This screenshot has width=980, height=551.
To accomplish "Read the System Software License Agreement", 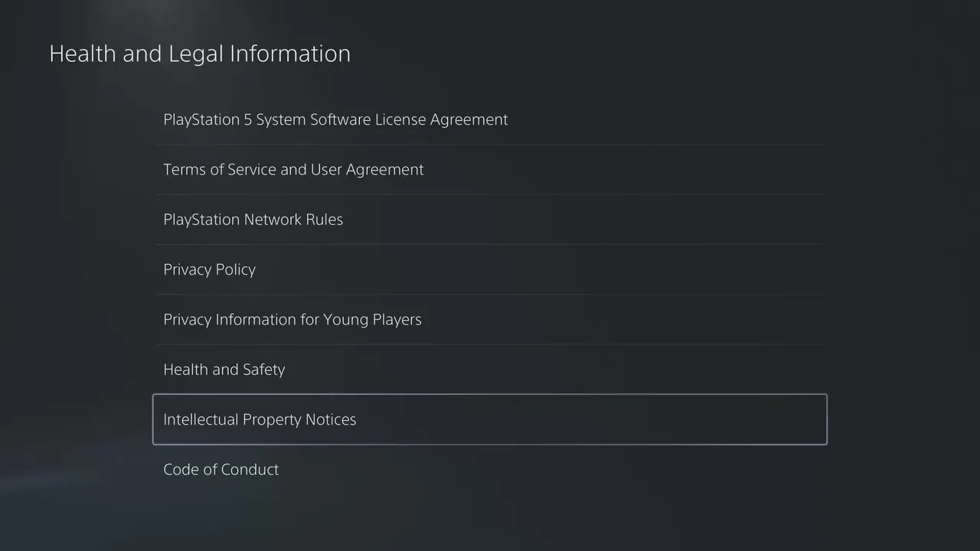I will 490,119.
